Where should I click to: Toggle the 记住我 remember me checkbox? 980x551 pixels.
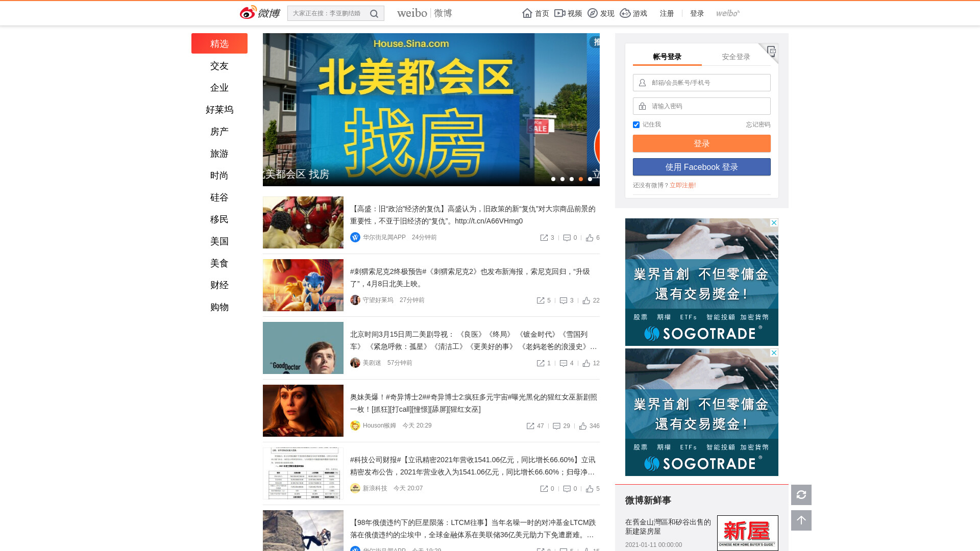pyautogui.click(x=636, y=124)
